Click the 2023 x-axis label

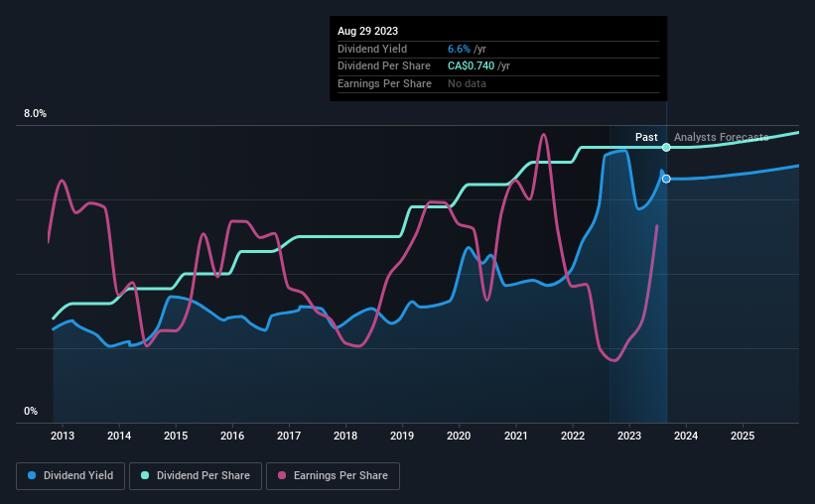[x=629, y=436]
